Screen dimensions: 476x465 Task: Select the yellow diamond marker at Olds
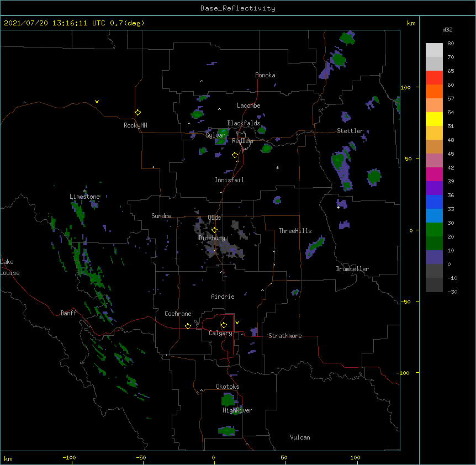click(214, 230)
